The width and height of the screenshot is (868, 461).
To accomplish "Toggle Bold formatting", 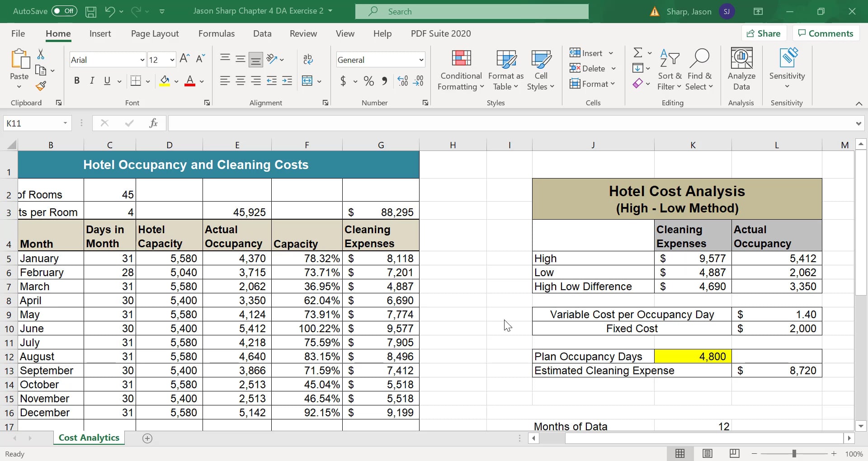I will [x=77, y=81].
